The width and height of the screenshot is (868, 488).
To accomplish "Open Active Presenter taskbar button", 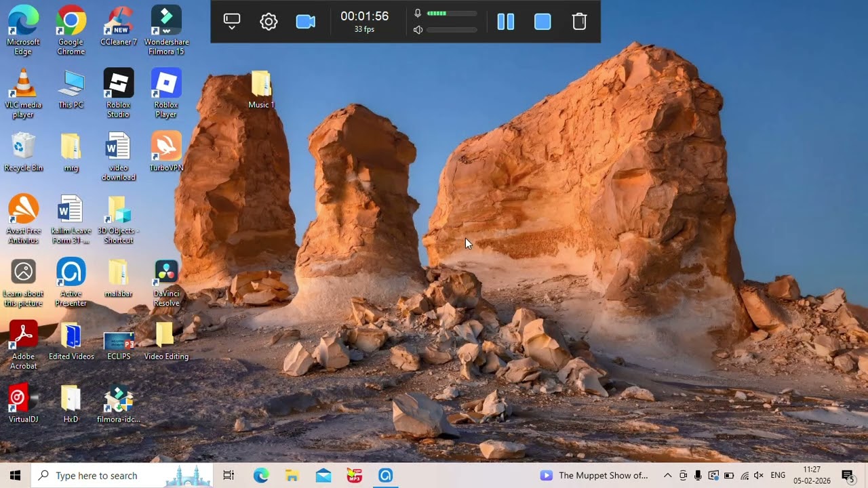I will [386, 475].
